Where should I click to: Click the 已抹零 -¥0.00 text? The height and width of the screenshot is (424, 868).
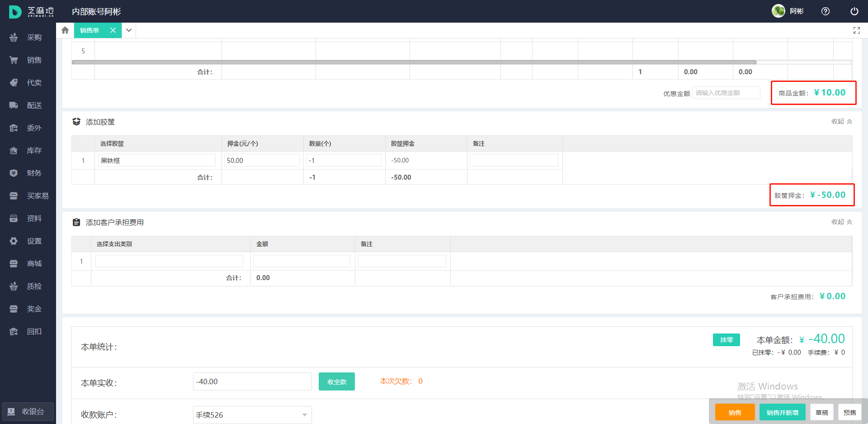(x=776, y=353)
